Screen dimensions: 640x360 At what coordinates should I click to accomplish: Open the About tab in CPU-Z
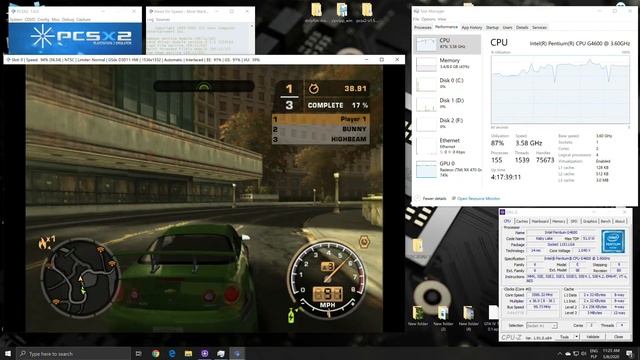(620, 221)
